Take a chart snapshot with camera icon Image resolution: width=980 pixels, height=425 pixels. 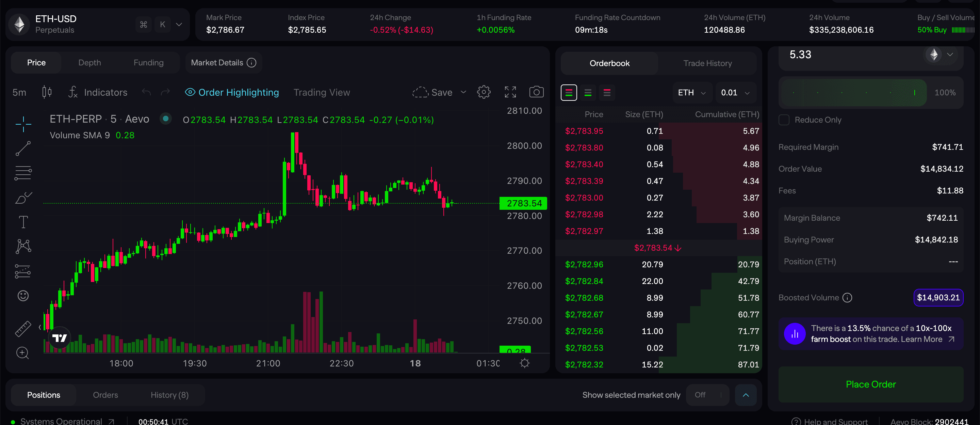536,92
